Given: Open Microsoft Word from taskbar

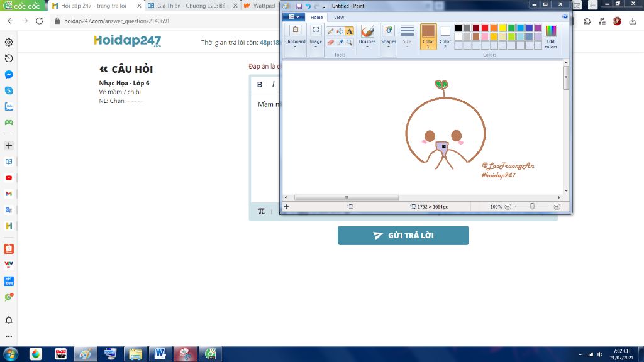Looking at the screenshot, I should [x=160, y=354].
